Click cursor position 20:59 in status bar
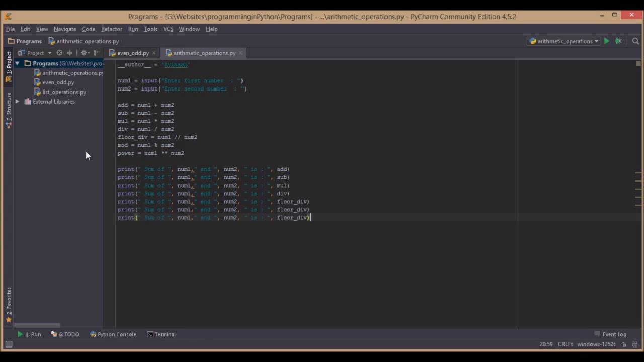Image resolution: width=644 pixels, height=362 pixels. [x=546, y=344]
